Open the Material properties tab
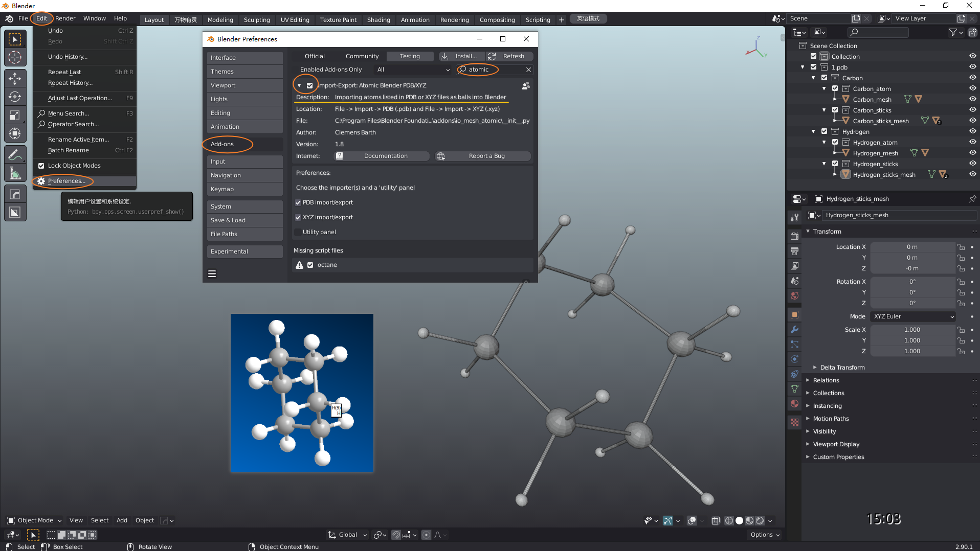This screenshot has height=551, width=980. pos(794,403)
